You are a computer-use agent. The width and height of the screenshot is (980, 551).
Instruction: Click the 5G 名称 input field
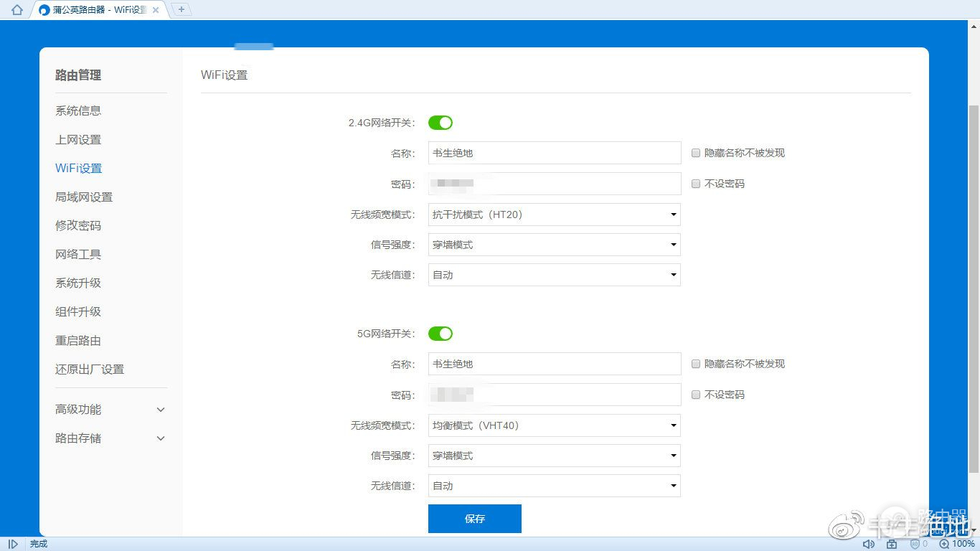coord(555,364)
